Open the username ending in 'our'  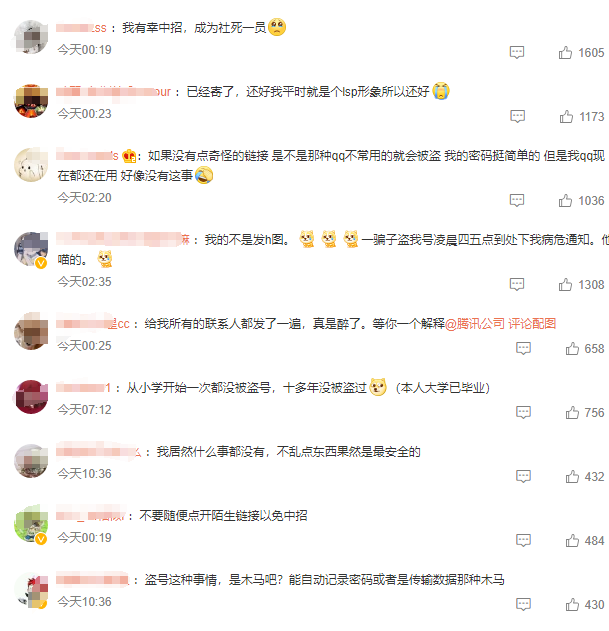[114, 92]
